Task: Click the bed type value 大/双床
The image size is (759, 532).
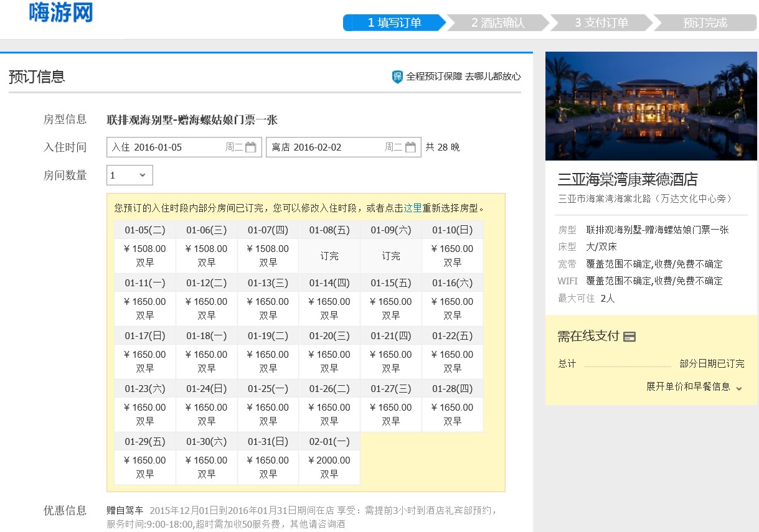Action: point(602,247)
